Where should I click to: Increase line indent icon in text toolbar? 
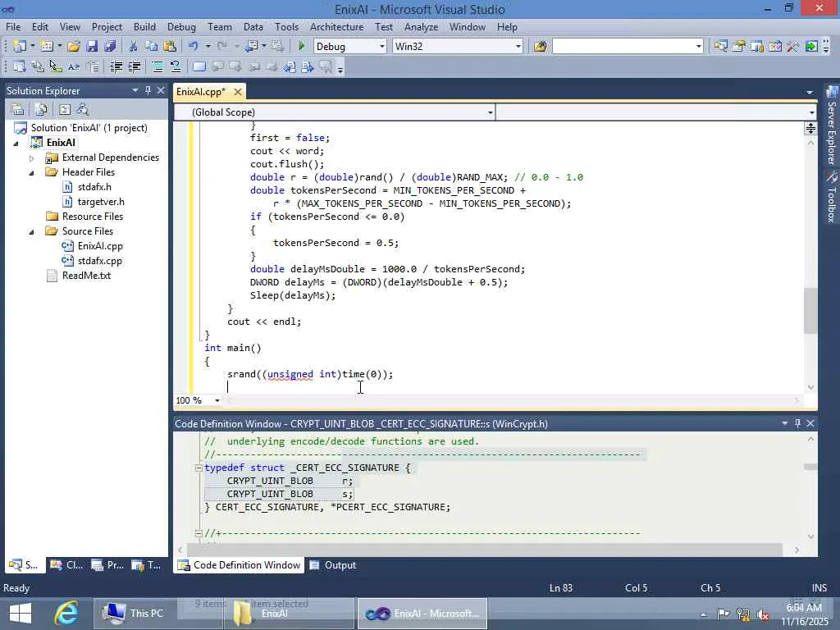click(134, 67)
